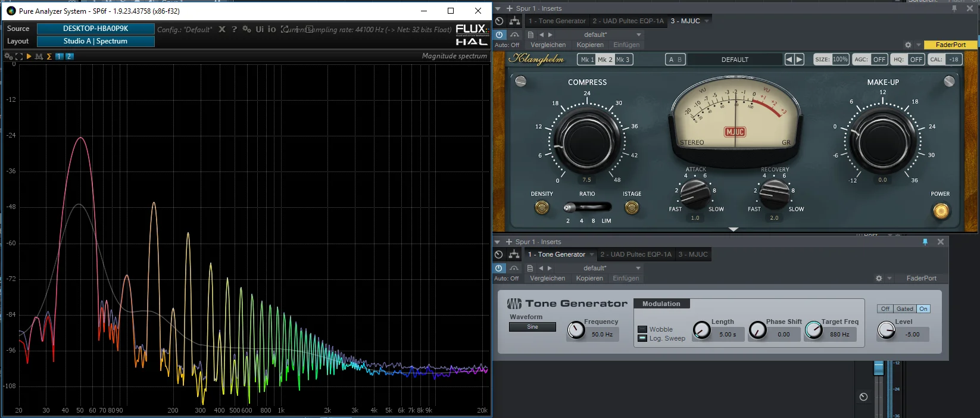
Task: Click the Tone Generator Frequency value 50.0 Hz
Action: [602, 335]
